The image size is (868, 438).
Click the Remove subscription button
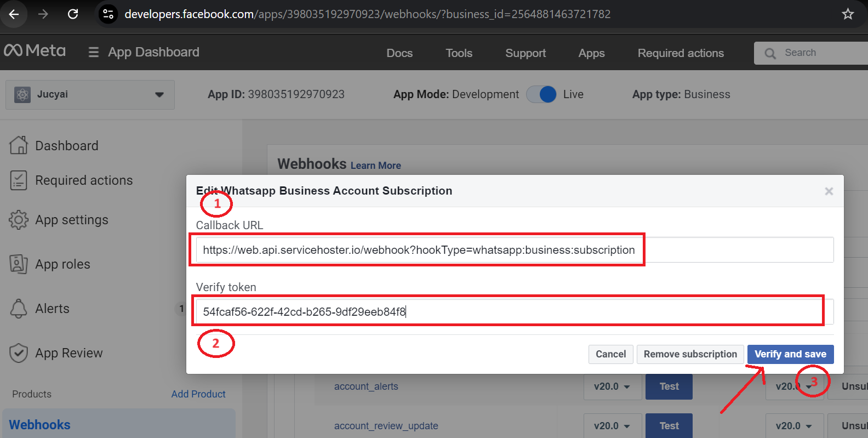pos(690,354)
